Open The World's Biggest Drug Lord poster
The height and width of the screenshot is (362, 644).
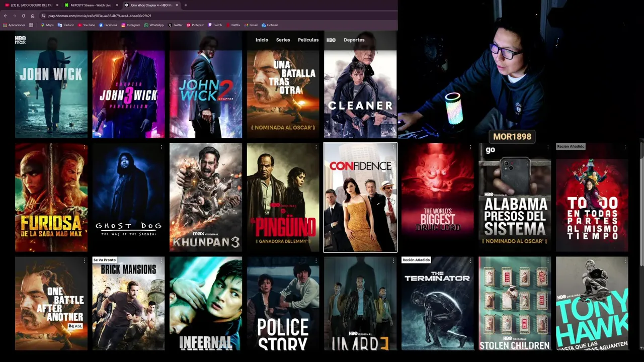(x=437, y=197)
